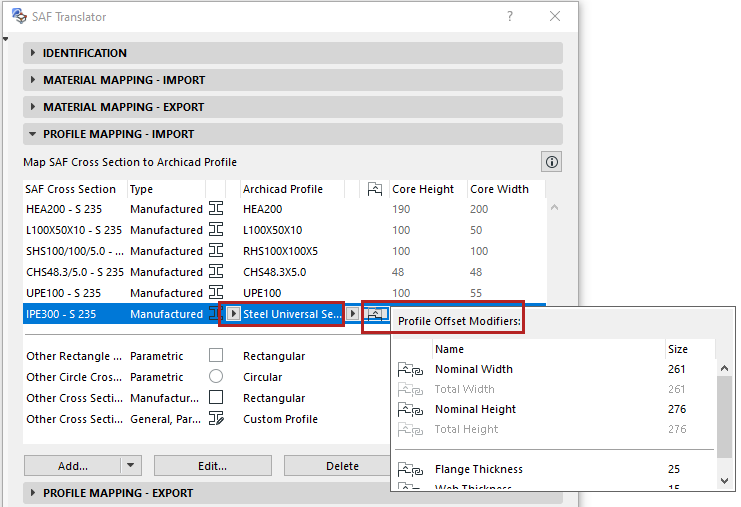Open the arrow left of Steel Universal Se...
The height and width of the screenshot is (507, 741).
(x=233, y=314)
